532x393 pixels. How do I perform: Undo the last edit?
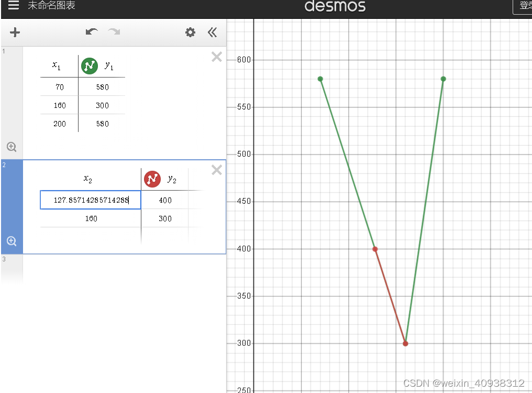(92, 32)
